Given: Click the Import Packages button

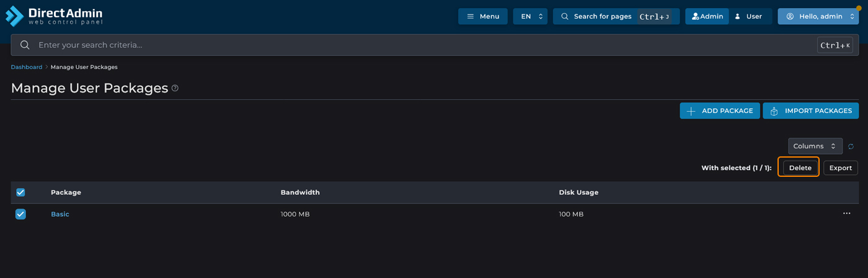Looking at the screenshot, I should click(x=810, y=111).
